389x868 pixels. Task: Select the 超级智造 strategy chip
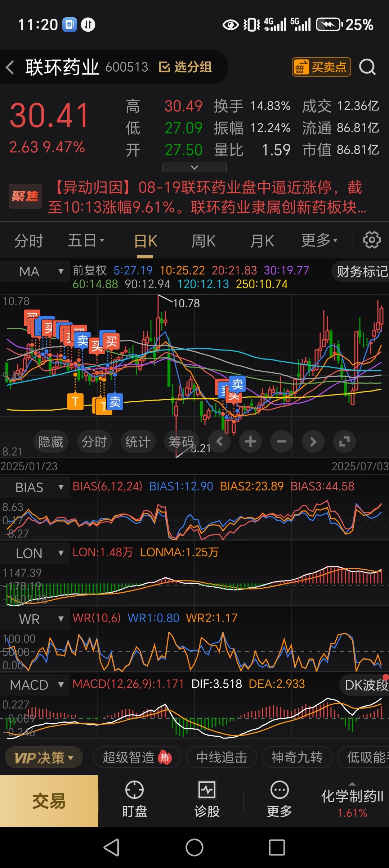(x=137, y=758)
